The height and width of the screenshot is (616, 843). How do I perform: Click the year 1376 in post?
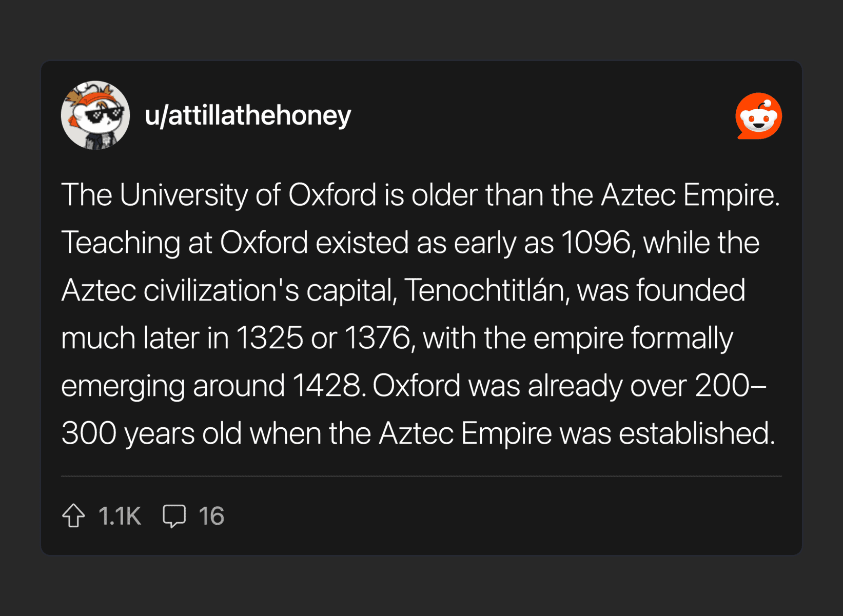point(377,338)
